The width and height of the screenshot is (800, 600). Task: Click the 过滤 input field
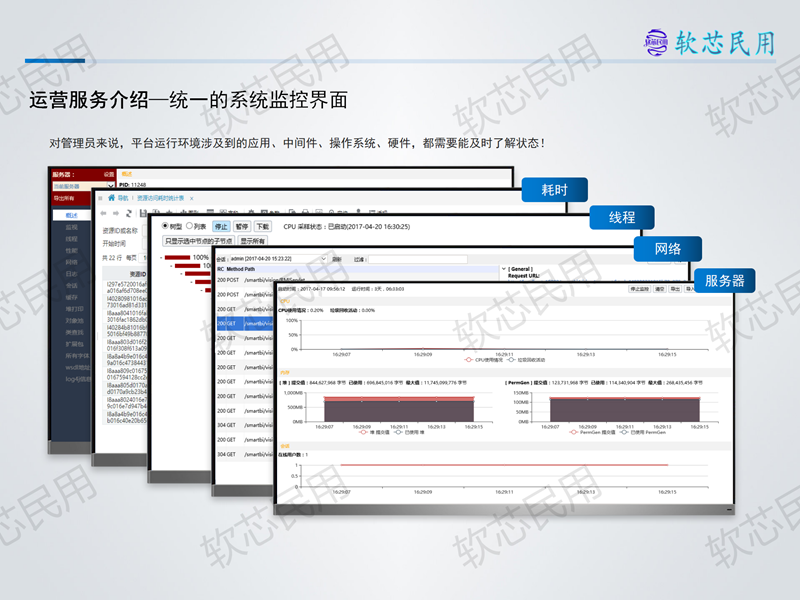pos(418,260)
